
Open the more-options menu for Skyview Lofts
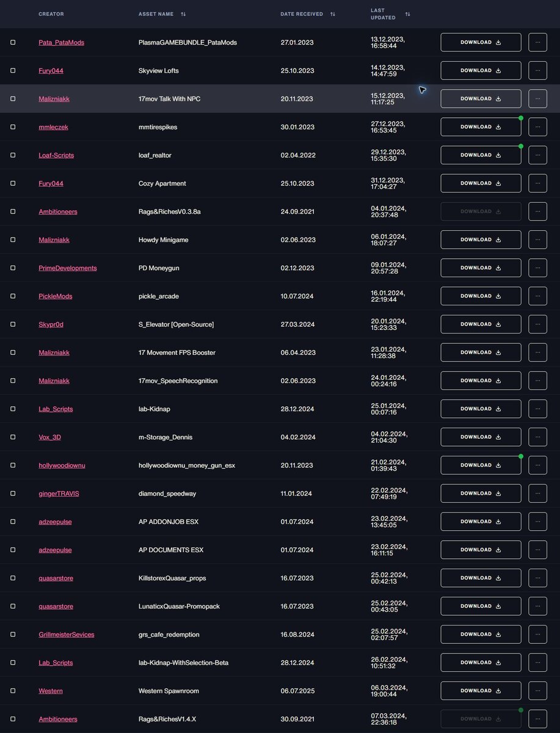537,70
